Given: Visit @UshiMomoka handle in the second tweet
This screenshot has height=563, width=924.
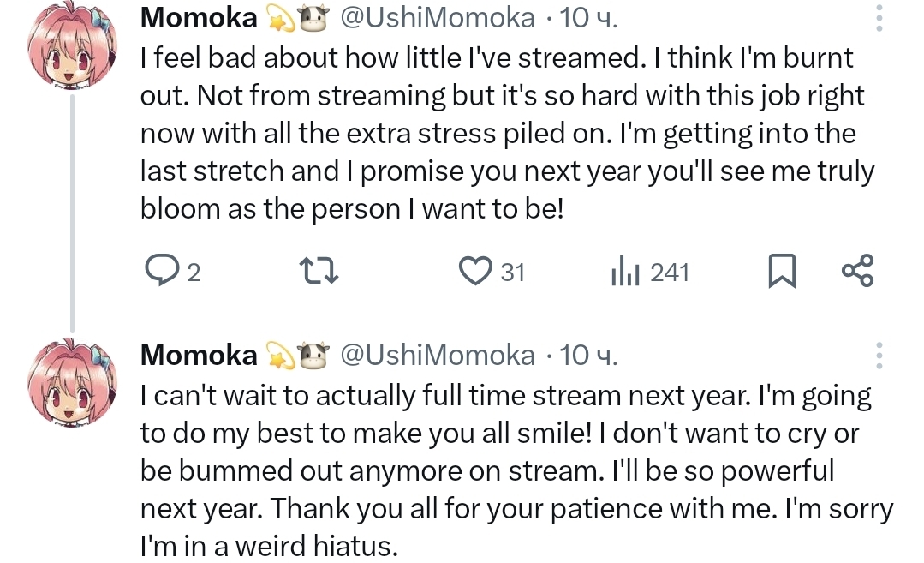Looking at the screenshot, I should pos(438,355).
